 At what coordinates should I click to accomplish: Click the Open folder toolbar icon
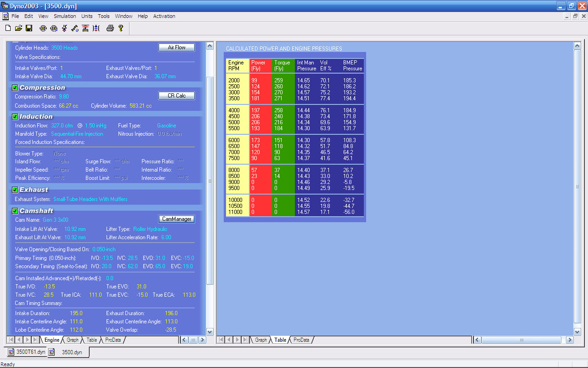point(18,28)
